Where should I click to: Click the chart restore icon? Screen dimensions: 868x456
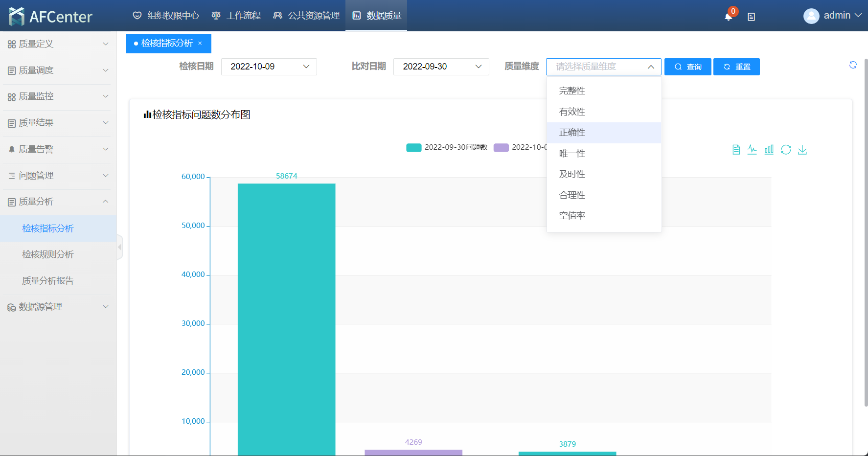click(x=786, y=150)
